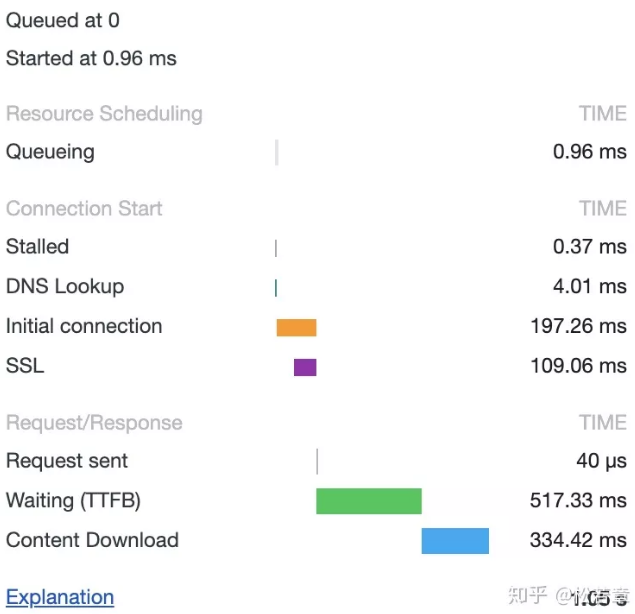Click the Connection Start section header
Screen dimensions: 635x614
[x=84, y=209]
